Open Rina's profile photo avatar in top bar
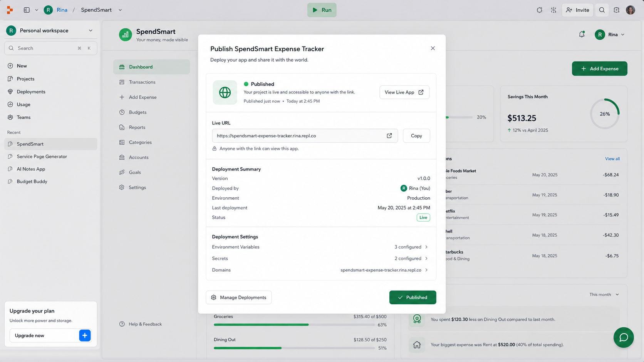Screen dimensions: 644x362 pos(630,10)
